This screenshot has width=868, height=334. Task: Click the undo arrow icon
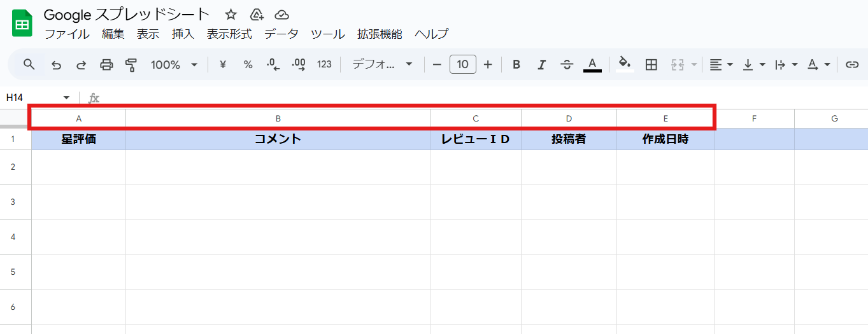56,64
